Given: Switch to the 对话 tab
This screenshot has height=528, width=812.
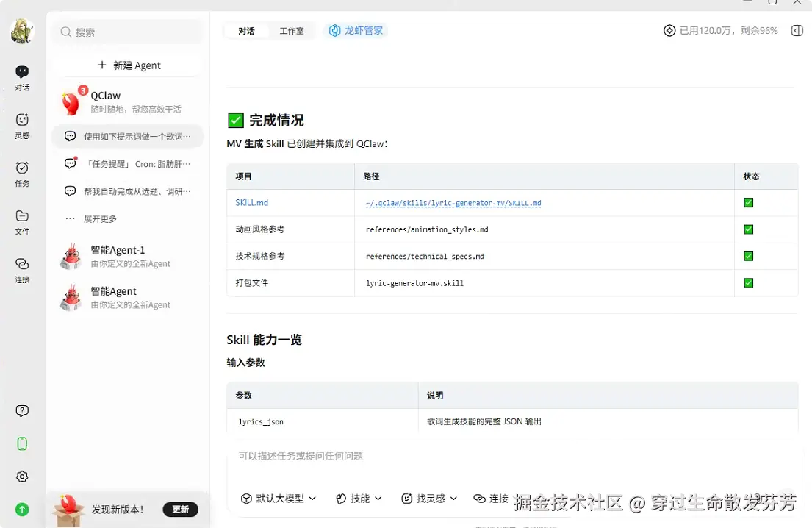Looking at the screenshot, I should (246, 31).
